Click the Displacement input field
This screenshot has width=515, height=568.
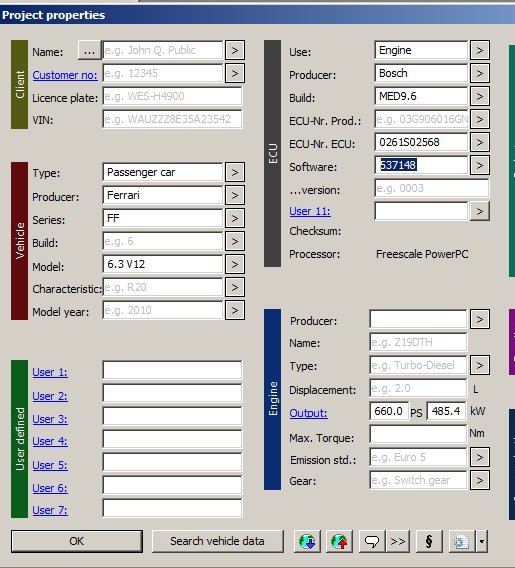pyautogui.click(x=418, y=388)
